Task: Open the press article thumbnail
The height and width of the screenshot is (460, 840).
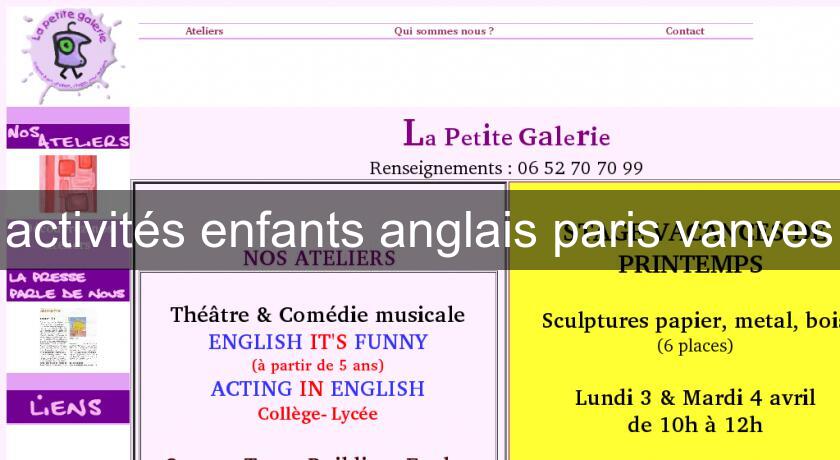Action: tap(68, 337)
